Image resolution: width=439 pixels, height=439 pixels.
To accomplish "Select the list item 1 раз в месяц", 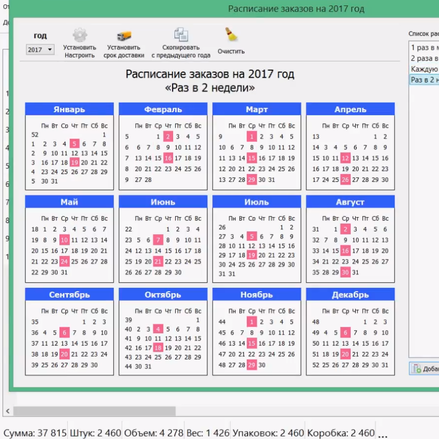I will click(x=424, y=48).
